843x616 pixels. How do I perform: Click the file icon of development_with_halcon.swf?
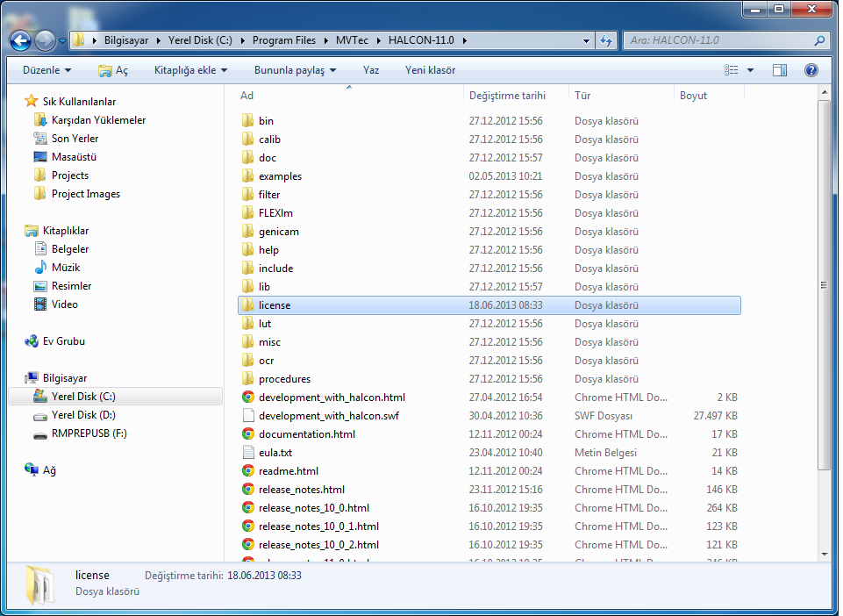click(248, 415)
